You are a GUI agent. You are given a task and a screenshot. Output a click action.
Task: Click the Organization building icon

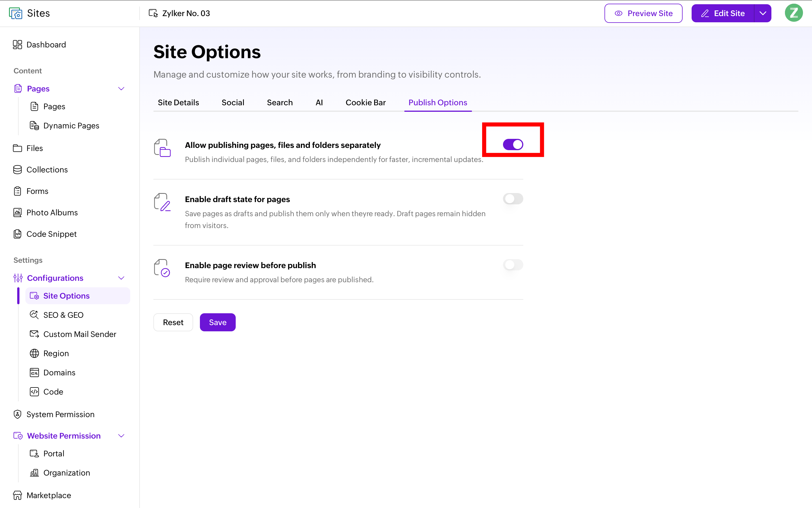34,473
